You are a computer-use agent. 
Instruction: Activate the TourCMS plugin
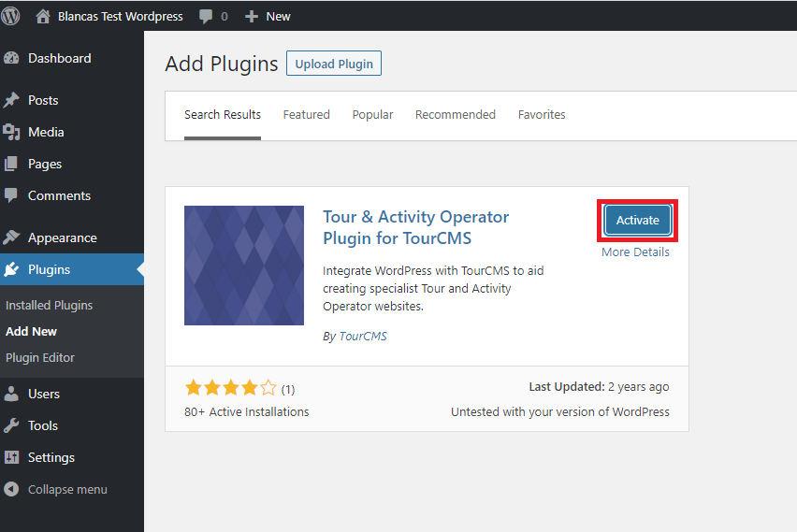(637, 220)
